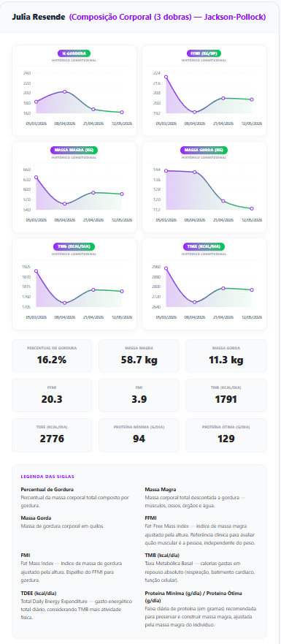Click the 24.0 y-axis label in % Gordura chart
This screenshot has height=644, width=281.
tap(27, 73)
